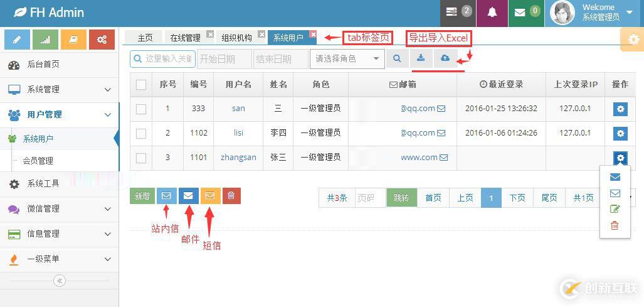This screenshot has width=644, height=307.
Task: Go to 首页 in pagination
Action: [x=433, y=198]
